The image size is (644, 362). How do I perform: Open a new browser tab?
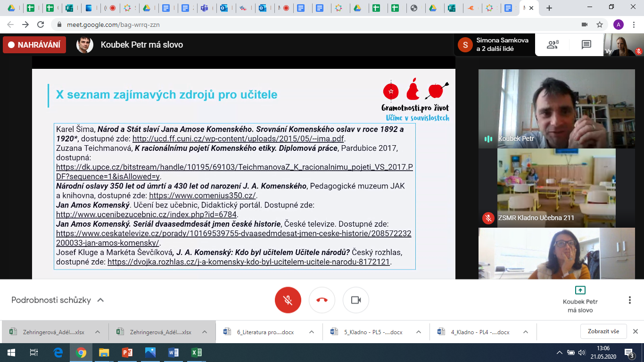point(549,8)
